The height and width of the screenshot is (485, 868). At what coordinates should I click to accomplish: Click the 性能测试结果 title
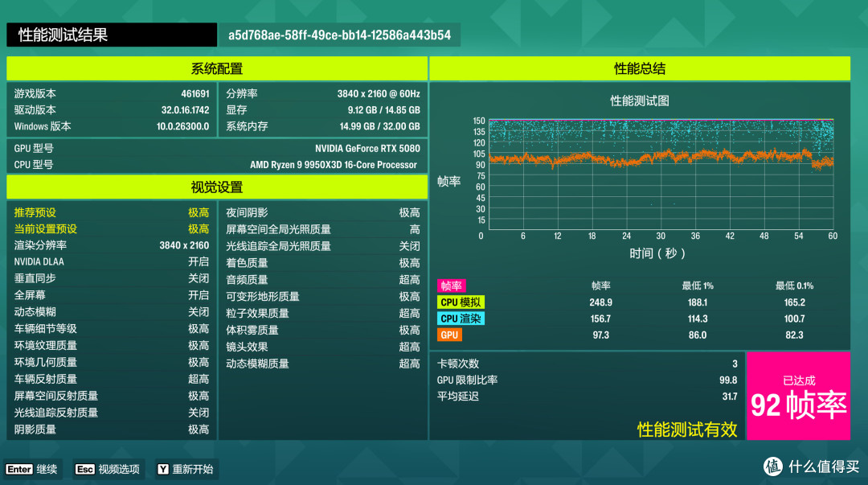coord(112,35)
